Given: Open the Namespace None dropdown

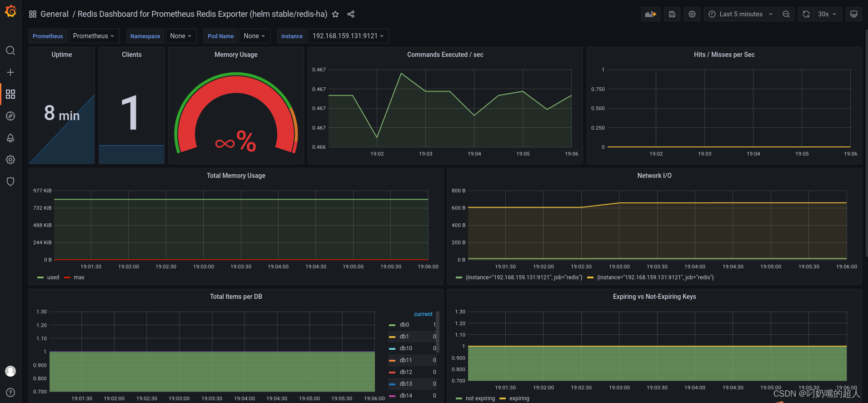Looking at the screenshot, I should (x=181, y=36).
